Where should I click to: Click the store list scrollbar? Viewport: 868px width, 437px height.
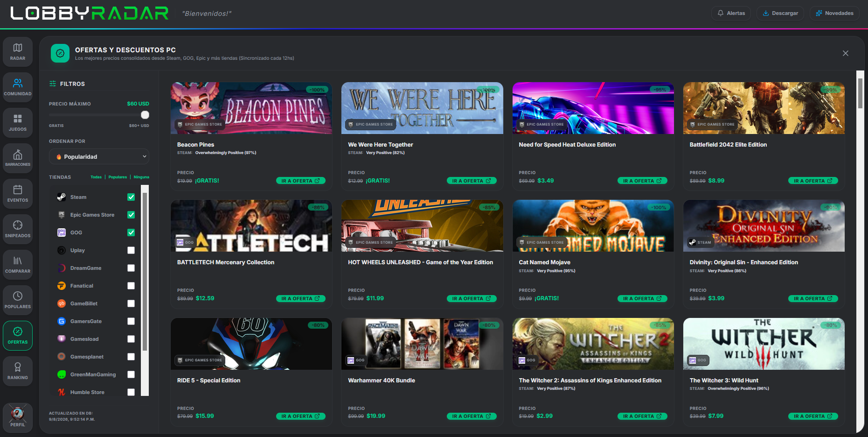[145, 271]
